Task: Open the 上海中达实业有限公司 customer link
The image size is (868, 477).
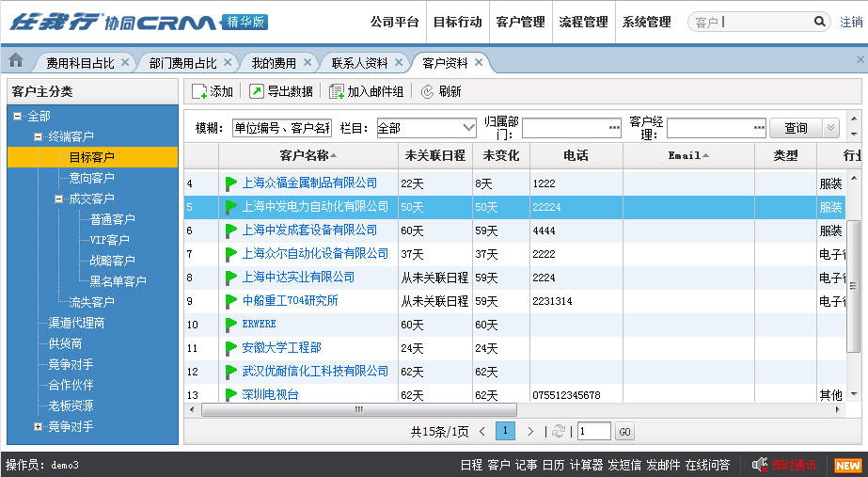Action: pyautogui.click(x=298, y=278)
